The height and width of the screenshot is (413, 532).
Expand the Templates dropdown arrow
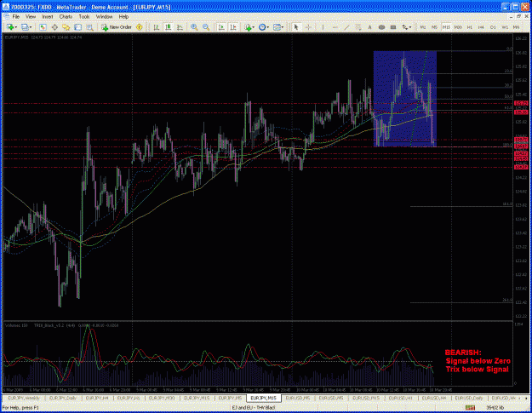tap(283, 27)
